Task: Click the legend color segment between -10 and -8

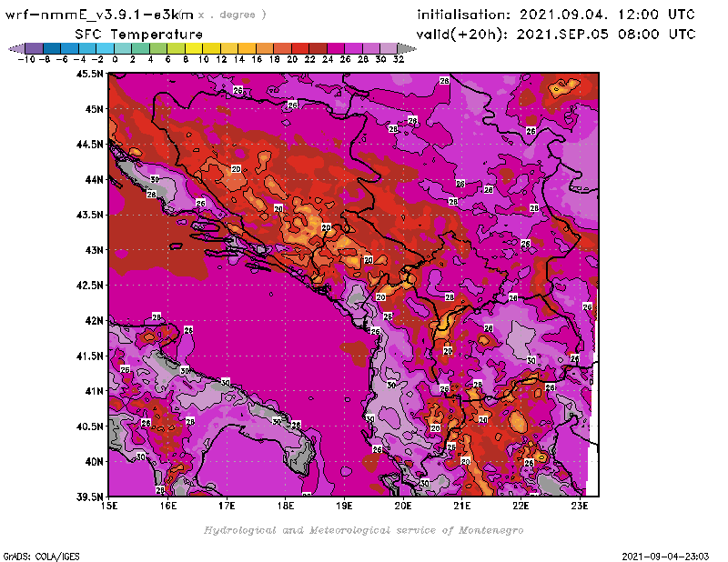Action: [35, 48]
